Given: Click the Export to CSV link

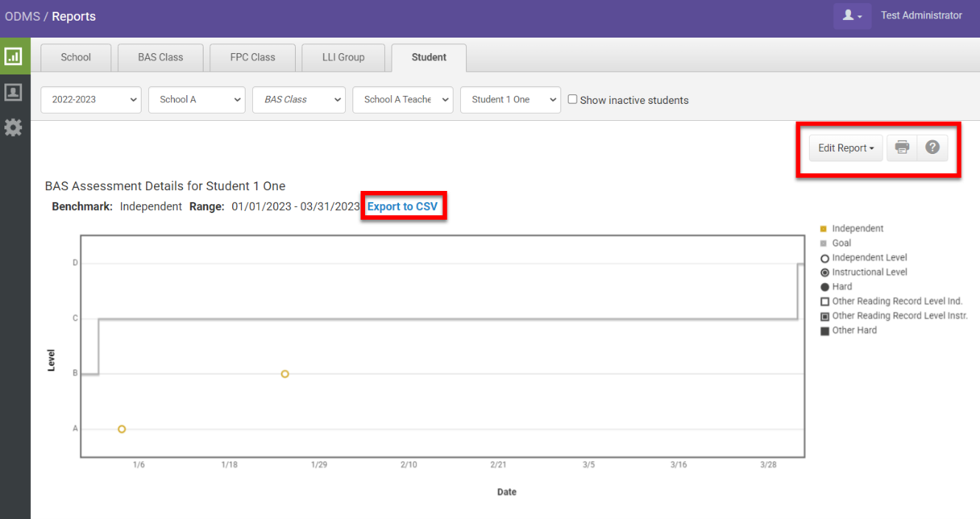Looking at the screenshot, I should pos(402,206).
